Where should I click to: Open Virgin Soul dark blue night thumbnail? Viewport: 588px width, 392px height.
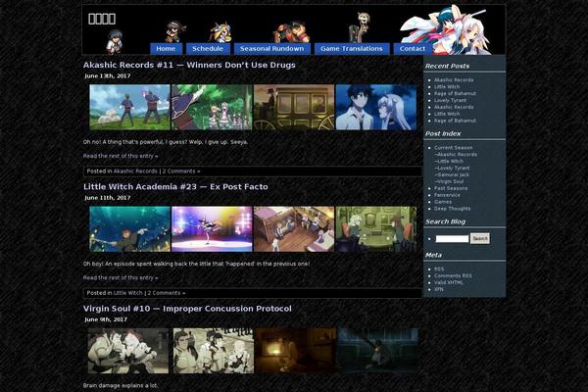point(378,351)
